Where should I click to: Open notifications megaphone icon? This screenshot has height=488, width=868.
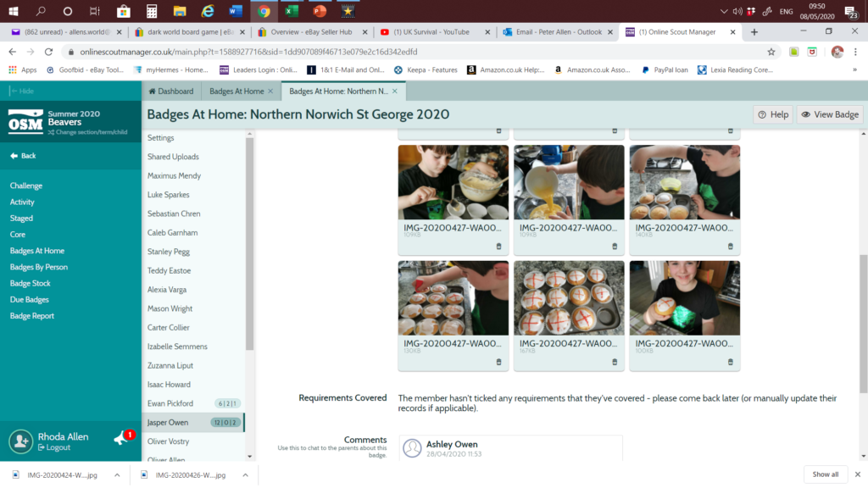tap(121, 439)
